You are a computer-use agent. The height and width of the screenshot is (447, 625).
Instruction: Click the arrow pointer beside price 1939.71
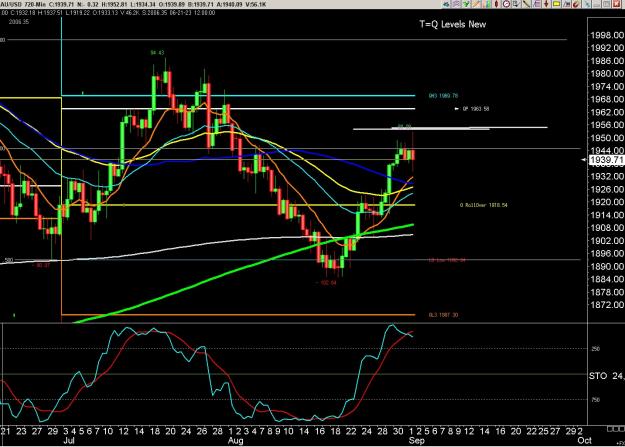click(584, 160)
